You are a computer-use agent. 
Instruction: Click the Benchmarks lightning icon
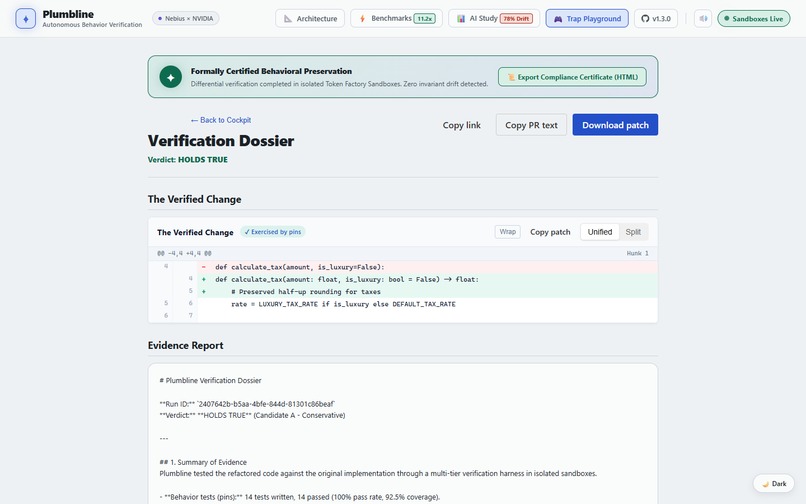(x=362, y=19)
